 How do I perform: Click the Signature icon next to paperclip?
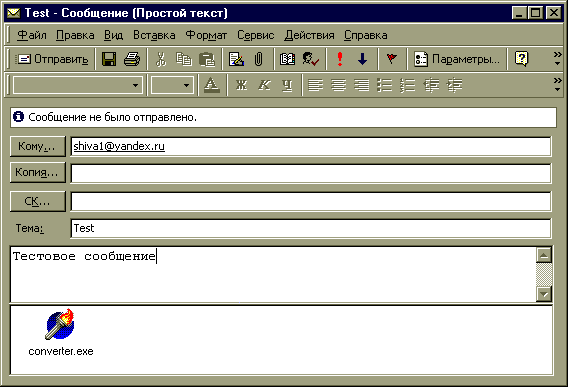click(x=236, y=59)
